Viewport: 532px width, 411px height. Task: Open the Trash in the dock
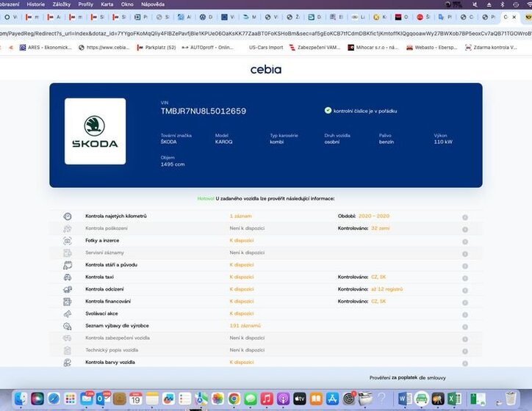tap(511, 399)
